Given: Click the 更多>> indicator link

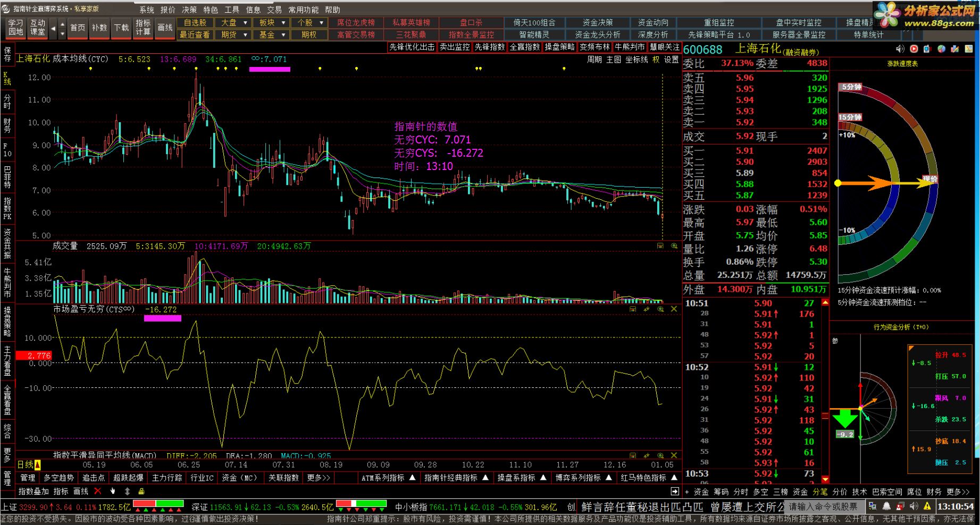Looking at the screenshot, I should tap(319, 478).
